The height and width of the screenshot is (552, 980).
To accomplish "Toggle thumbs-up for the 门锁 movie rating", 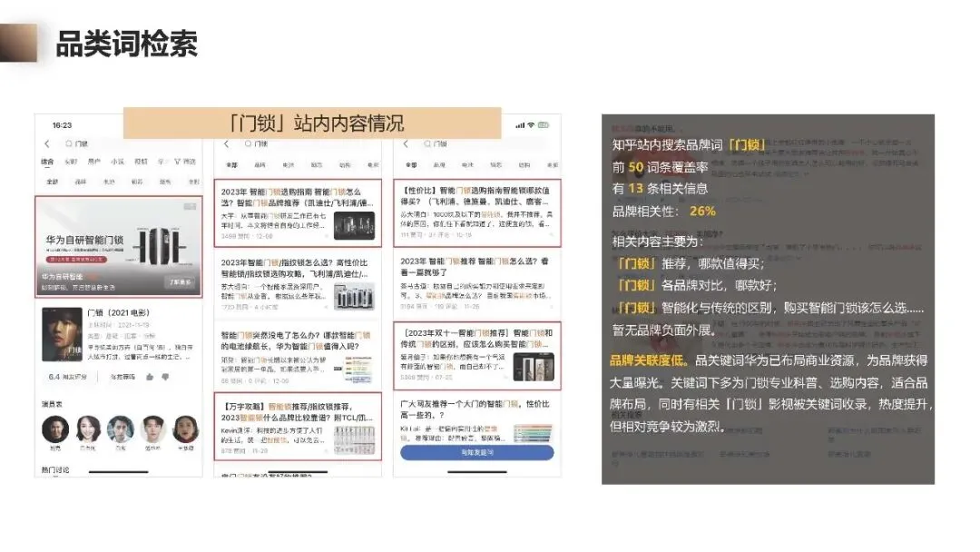I will (148, 377).
